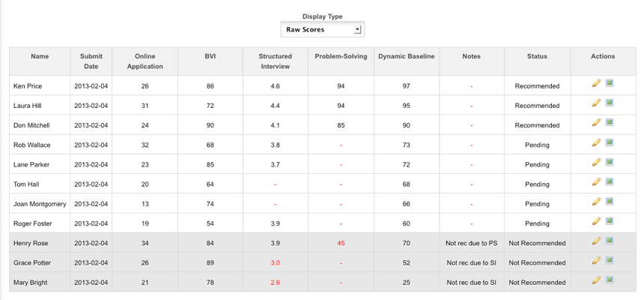Click Lane Parker's pencil edit icon
The image size is (644, 300).
coord(596,162)
